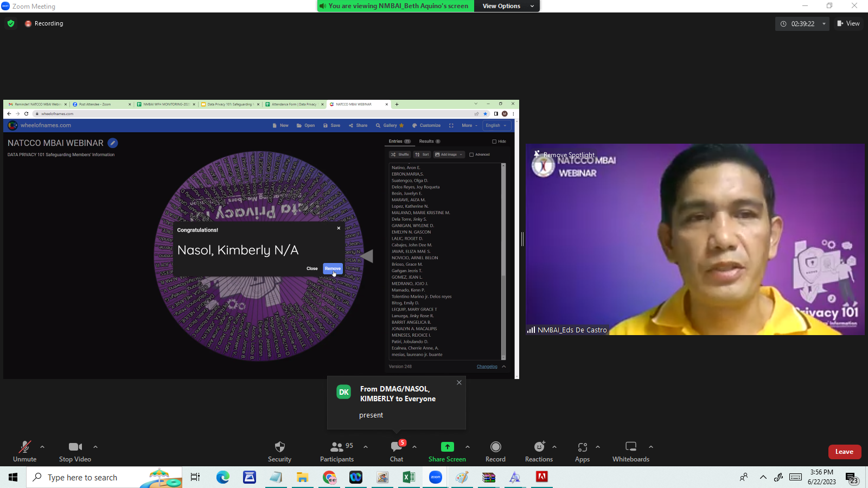Viewport: 868px width, 488px height.
Task: Expand audio options arrow next to Unmute
Action: click(42, 447)
